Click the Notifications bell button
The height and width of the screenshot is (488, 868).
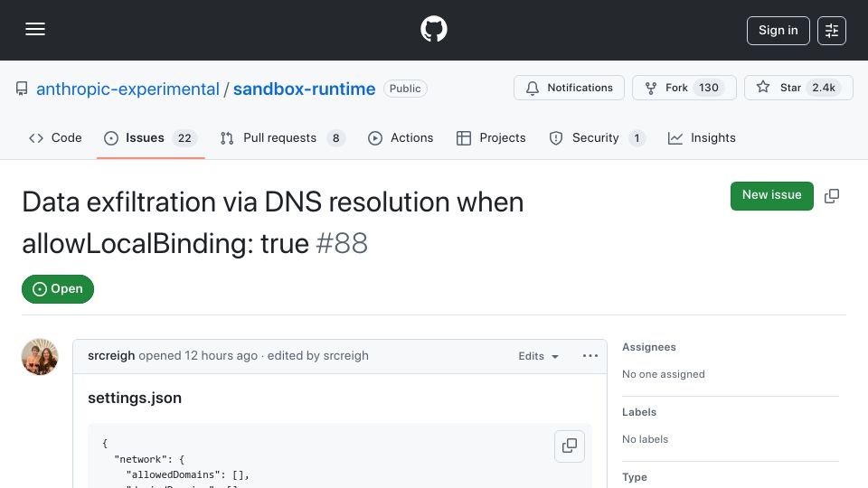pyautogui.click(x=569, y=88)
